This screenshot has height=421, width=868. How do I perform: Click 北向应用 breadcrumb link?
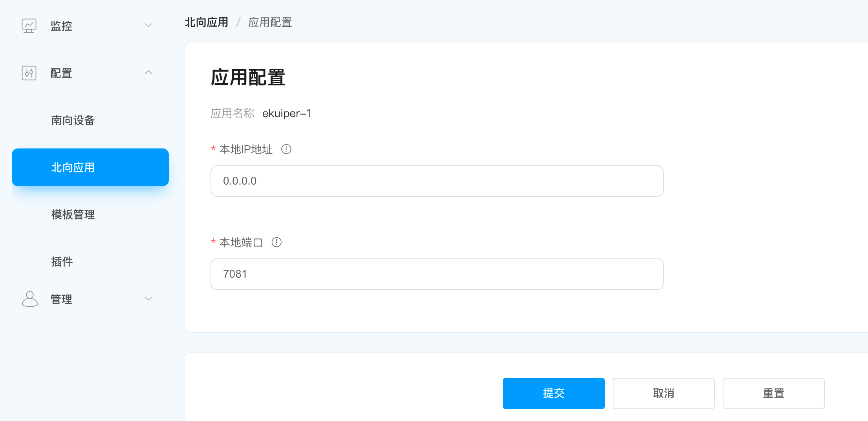[x=206, y=22]
